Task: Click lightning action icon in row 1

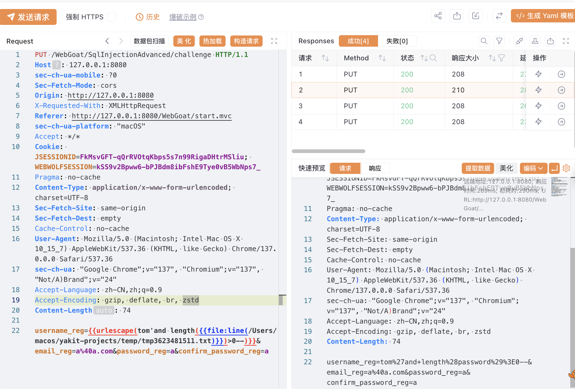Action: [x=538, y=74]
